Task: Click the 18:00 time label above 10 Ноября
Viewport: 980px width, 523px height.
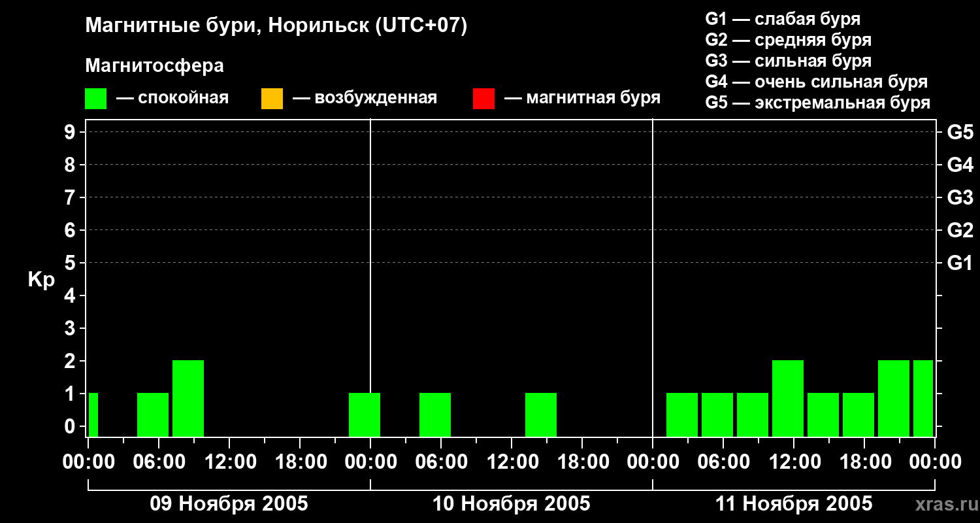Action: point(582,462)
